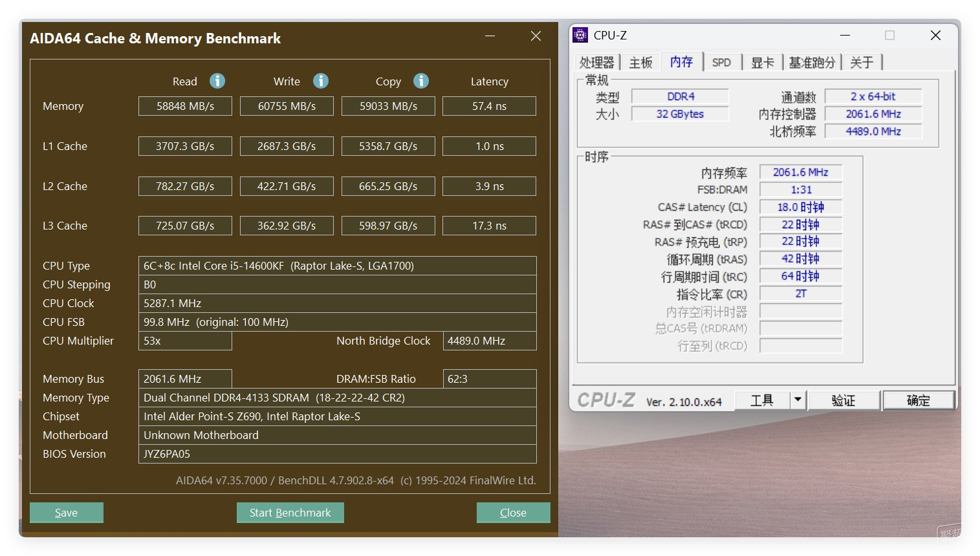Click Memory Bus value 2061.6 MHz in AIDA64
The image size is (980, 556).
click(x=185, y=379)
